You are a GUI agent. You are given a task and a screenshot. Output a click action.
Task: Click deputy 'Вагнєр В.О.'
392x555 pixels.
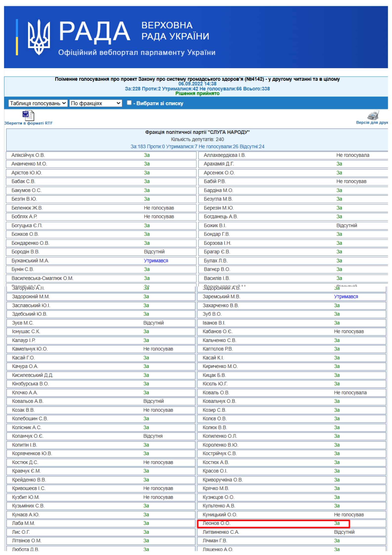click(217, 269)
